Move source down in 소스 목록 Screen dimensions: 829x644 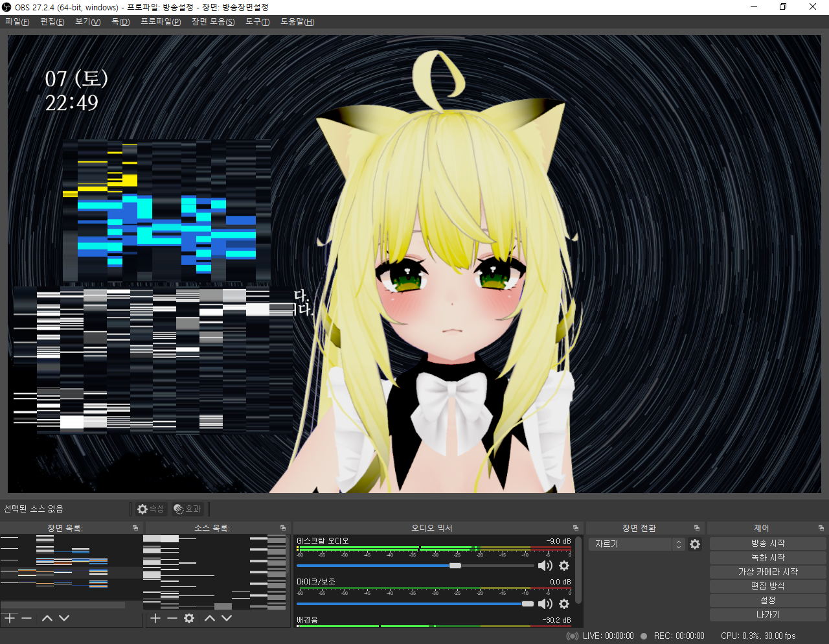click(x=227, y=619)
